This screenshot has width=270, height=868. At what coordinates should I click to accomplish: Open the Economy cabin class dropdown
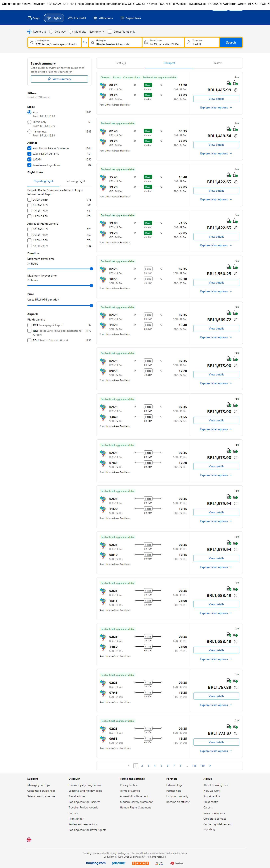point(96,32)
